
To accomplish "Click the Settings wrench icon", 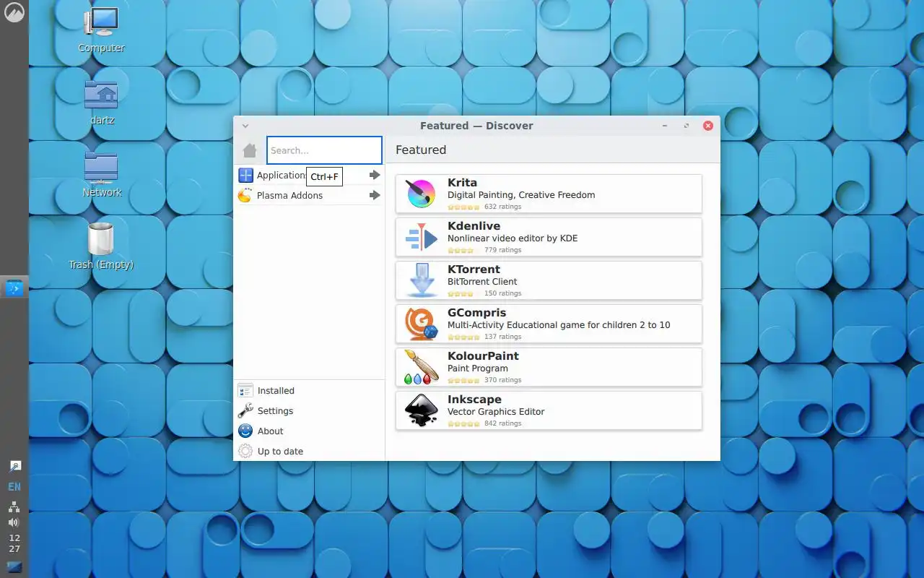I will [x=245, y=410].
